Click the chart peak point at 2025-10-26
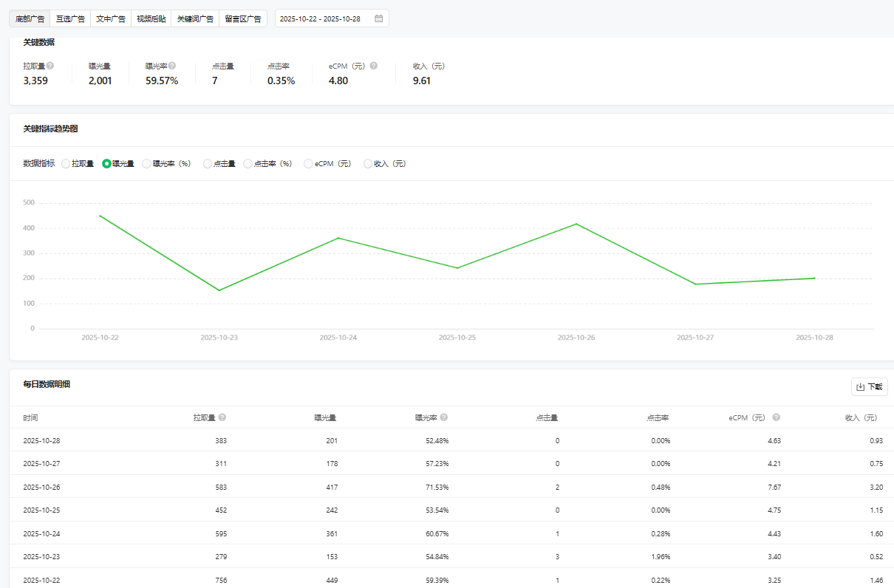 tap(576, 224)
